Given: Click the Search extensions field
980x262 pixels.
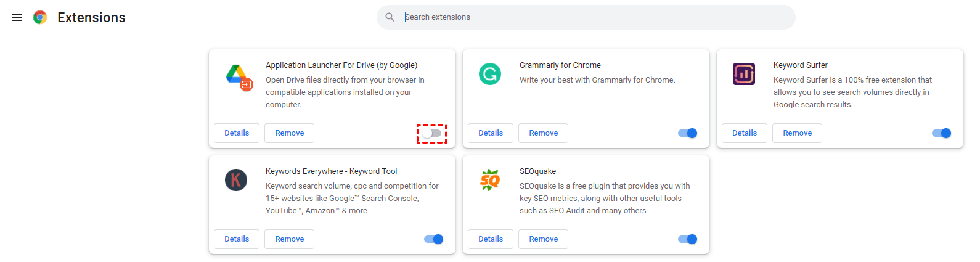Looking at the screenshot, I should pos(592,17).
